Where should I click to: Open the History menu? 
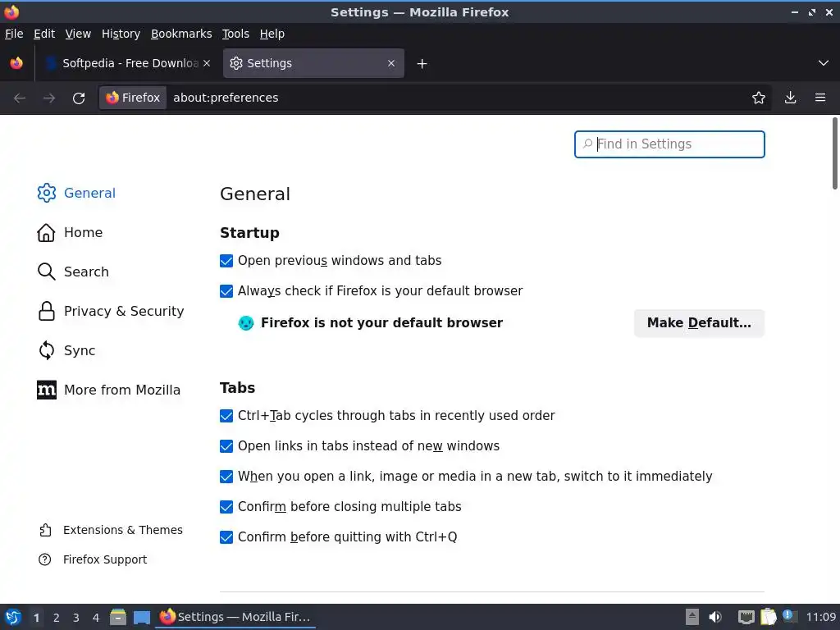tap(121, 34)
